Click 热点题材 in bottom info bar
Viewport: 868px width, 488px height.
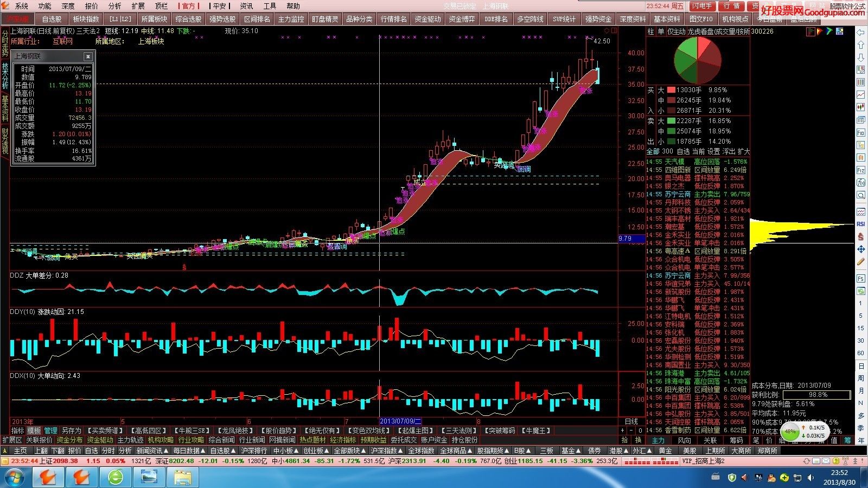(x=312, y=440)
